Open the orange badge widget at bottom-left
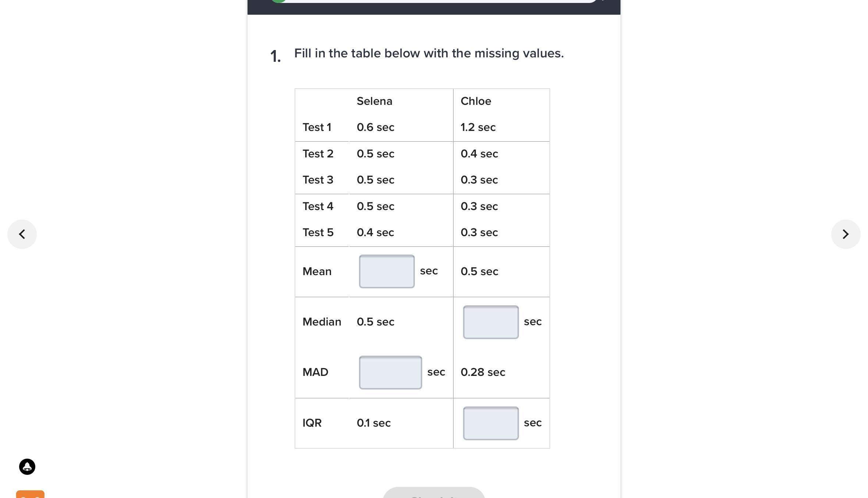Viewport: 868px width, 498px height. [30, 494]
